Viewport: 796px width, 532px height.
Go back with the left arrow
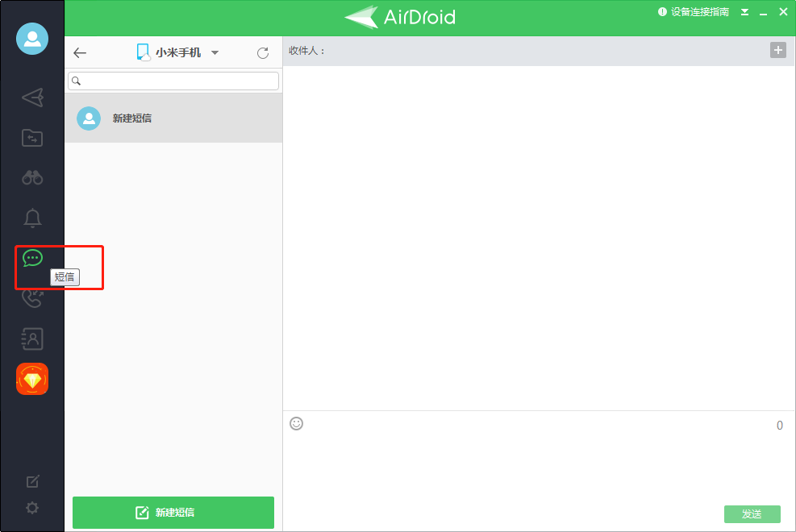(80, 52)
